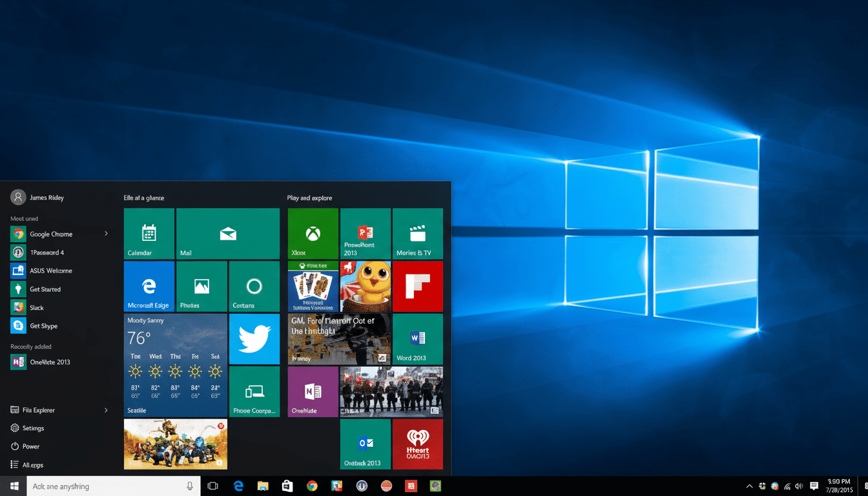Expand File Explorer submenu arrow

pos(106,410)
